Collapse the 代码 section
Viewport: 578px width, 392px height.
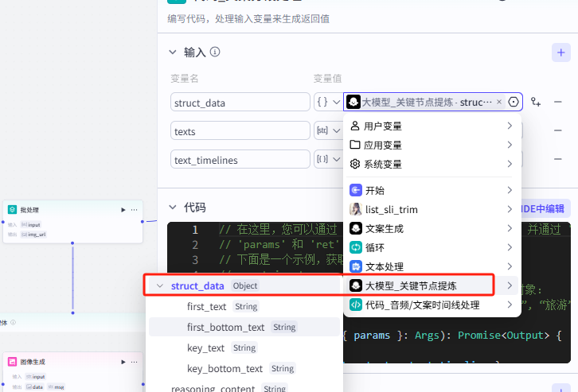173,208
